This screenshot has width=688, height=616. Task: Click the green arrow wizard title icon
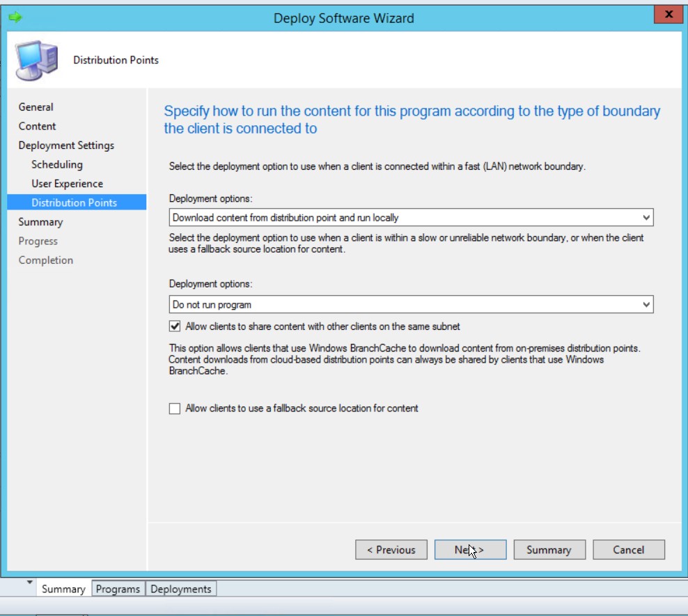pyautogui.click(x=15, y=17)
